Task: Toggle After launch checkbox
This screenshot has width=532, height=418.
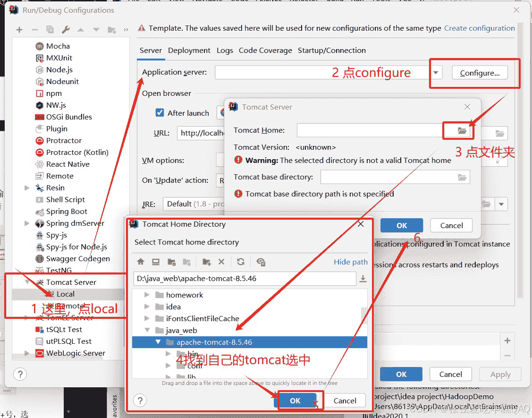Action: coord(160,113)
